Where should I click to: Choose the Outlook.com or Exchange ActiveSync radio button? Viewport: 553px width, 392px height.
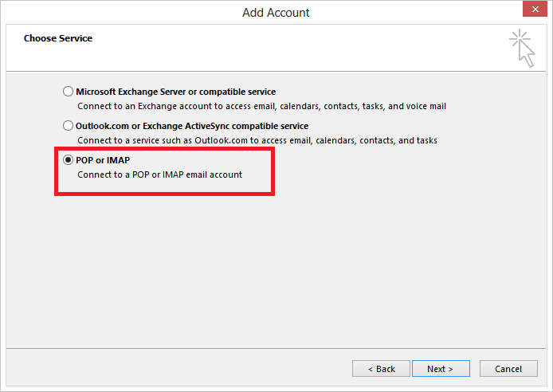pos(68,126)
